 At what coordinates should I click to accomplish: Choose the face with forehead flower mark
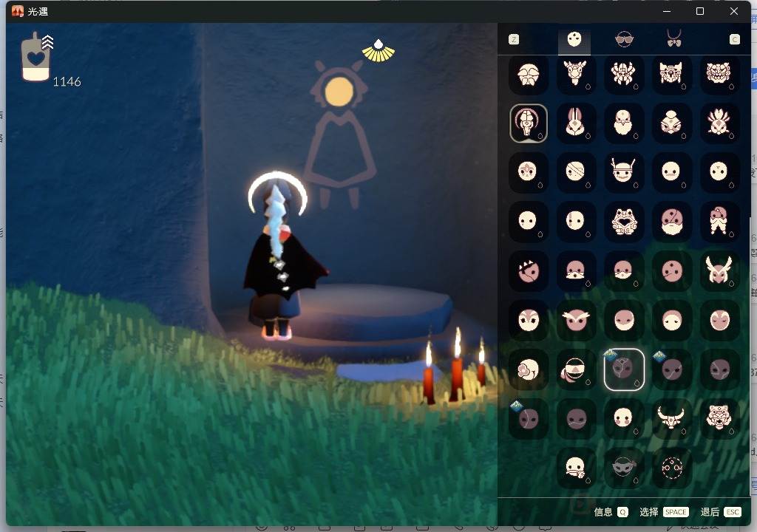click(528, 171)
